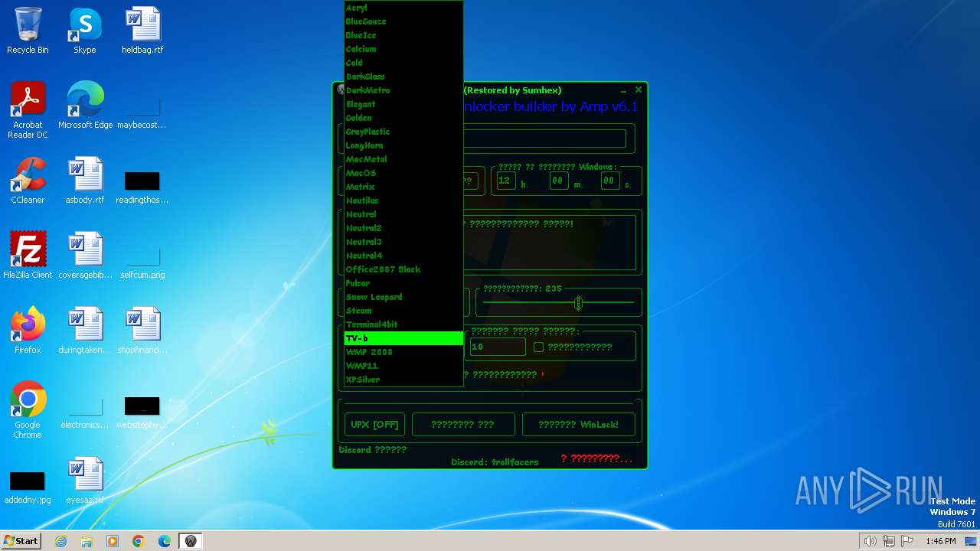Click the ??????? WinLock! build button
The image size is (980, 551).
pos(578,425)
